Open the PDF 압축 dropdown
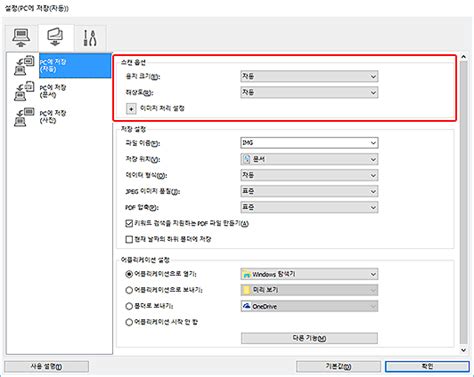The image size is (474, 377). pyautogui.click(x=309, y=207)
